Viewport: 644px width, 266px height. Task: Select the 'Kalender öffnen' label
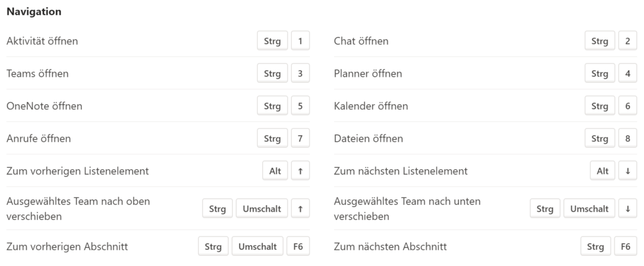[371, 106]
